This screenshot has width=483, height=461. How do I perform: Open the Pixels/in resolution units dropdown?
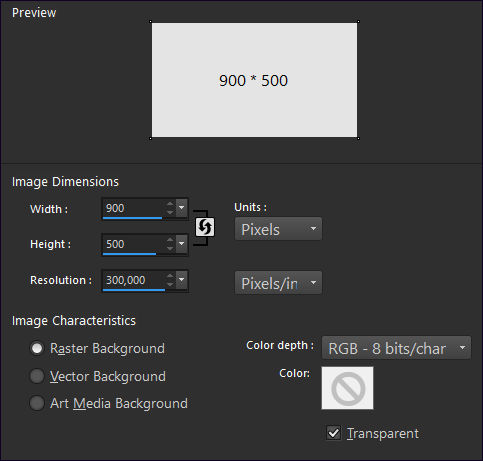[278, 283]
